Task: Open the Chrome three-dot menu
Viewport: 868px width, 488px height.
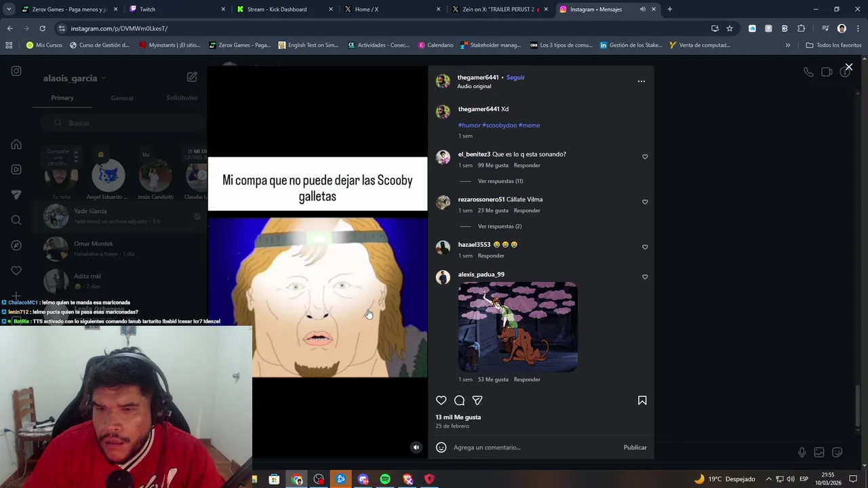Action: [x=858, y=28]
